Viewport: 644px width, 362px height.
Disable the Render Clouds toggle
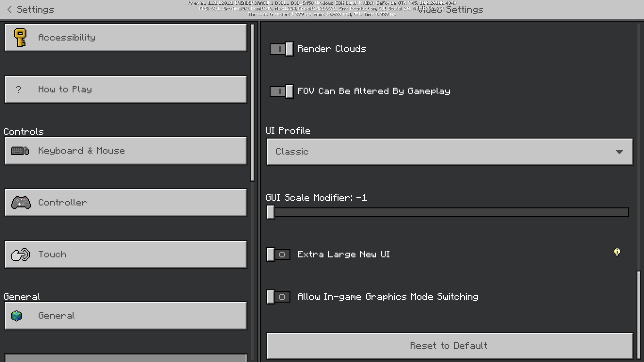click(282, 49)
